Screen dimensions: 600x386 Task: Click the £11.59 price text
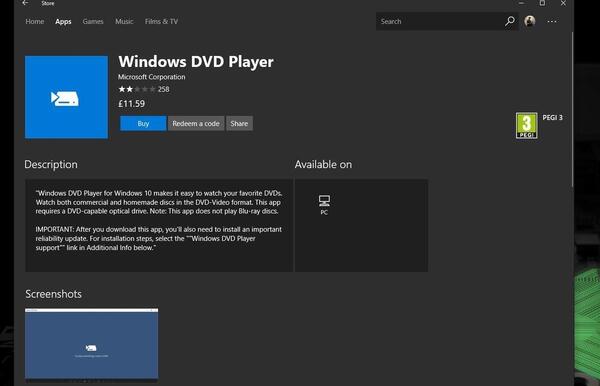(132, 104)
